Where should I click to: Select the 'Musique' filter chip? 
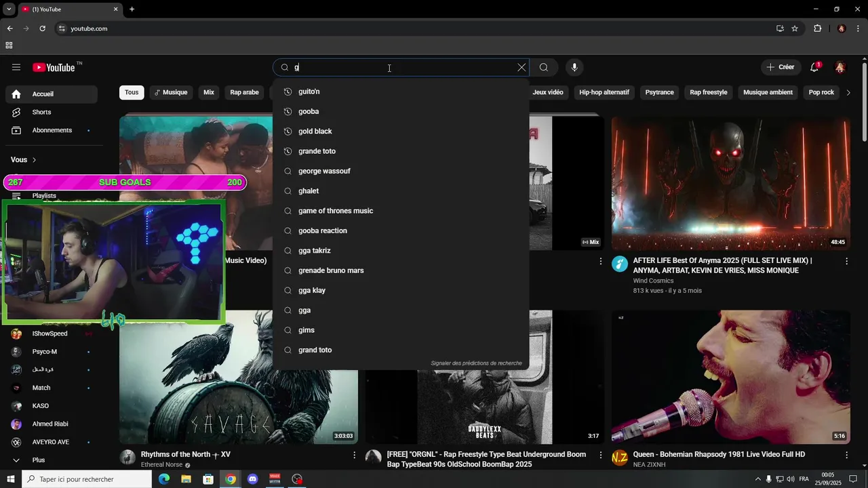[170, 92]
